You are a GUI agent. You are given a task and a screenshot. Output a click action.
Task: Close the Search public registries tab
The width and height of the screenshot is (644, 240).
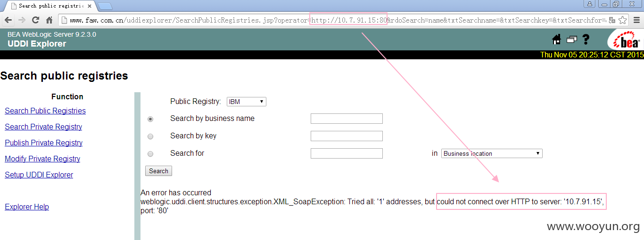[x=89, y=6]
